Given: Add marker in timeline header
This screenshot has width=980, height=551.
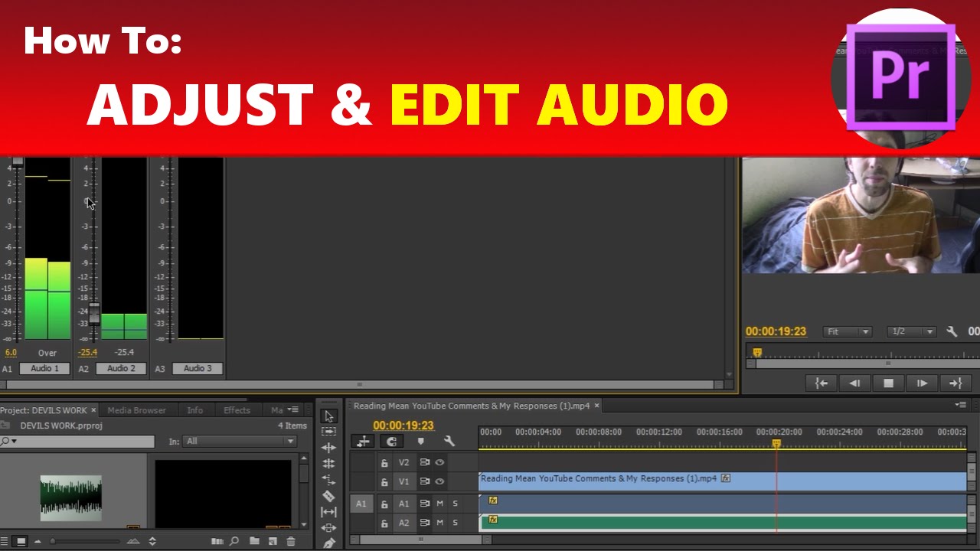Looking at the screenshot, I should (x=420, y=442).
